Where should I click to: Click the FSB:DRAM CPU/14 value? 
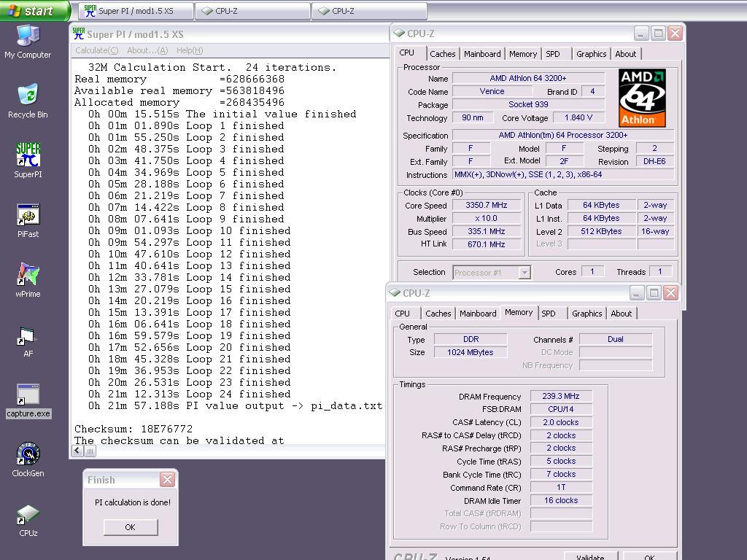tap(561, 409)
